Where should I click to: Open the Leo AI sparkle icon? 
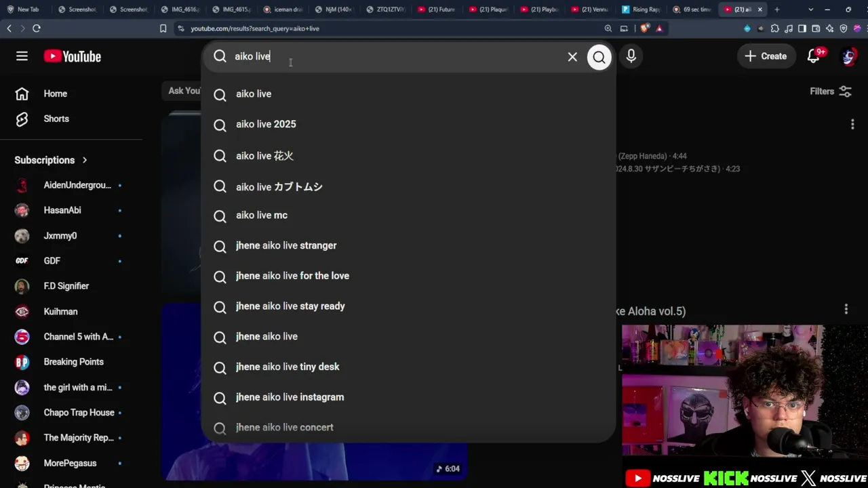(x=830, y=28)
